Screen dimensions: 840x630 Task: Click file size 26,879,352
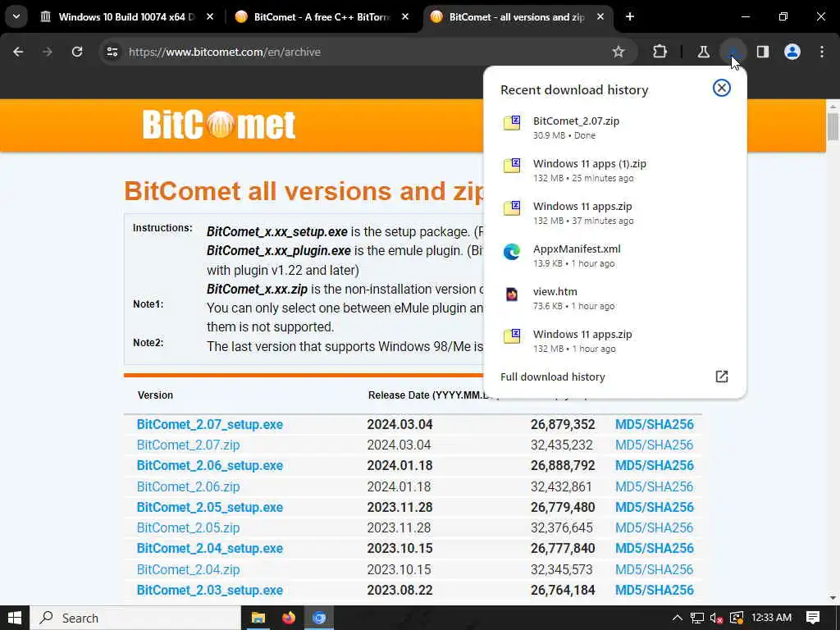[x=563, y=424]
